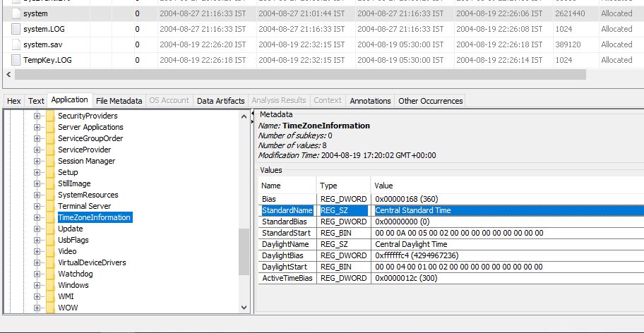644x333 pixels.
Task: Click the Session Manager folder icon
Action: [x=51, y=161]
